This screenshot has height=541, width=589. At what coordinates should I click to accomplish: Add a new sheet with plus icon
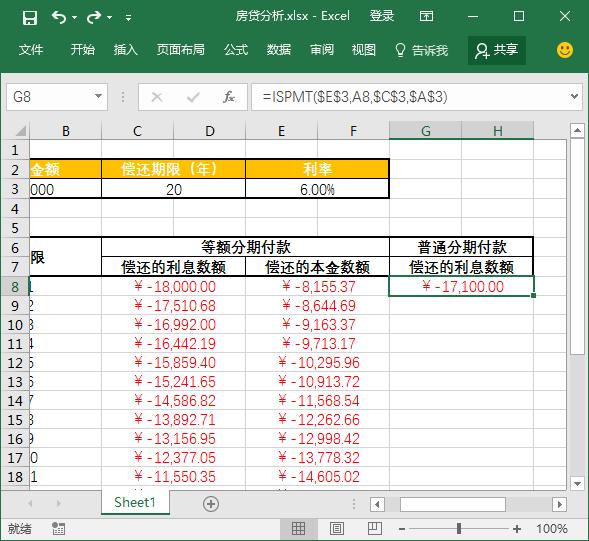211,503
